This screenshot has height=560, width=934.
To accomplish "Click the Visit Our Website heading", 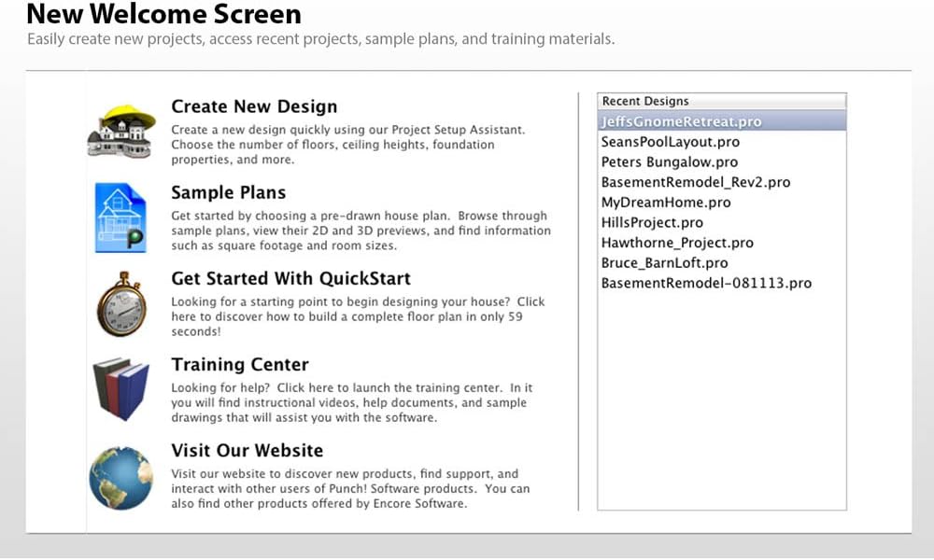I will [x=247, y=450].
